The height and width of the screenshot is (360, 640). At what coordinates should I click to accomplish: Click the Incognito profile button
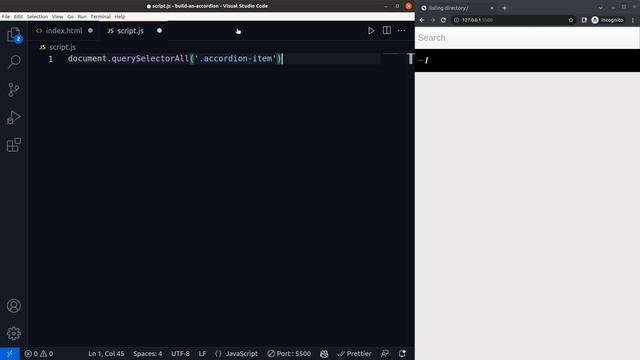click(x=607, y=20)
